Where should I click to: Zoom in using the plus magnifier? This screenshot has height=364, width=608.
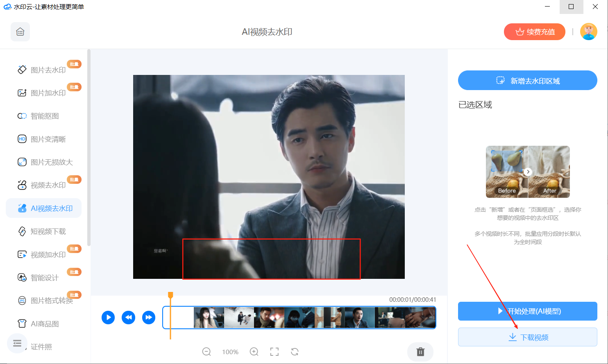(254, 352)
